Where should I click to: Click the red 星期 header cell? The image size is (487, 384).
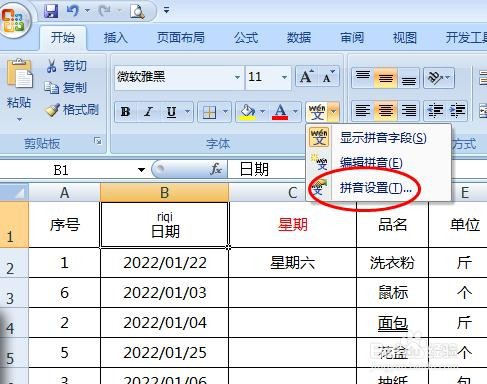click(292, 225)
